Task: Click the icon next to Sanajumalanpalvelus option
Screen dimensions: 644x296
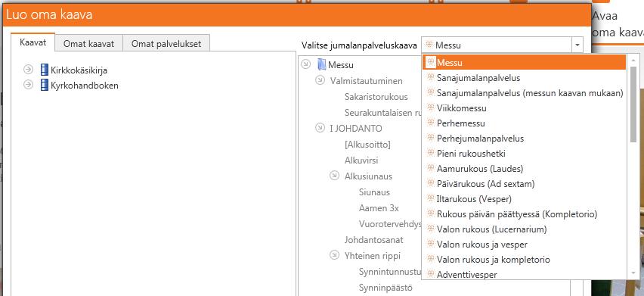Action: (430, 77)
